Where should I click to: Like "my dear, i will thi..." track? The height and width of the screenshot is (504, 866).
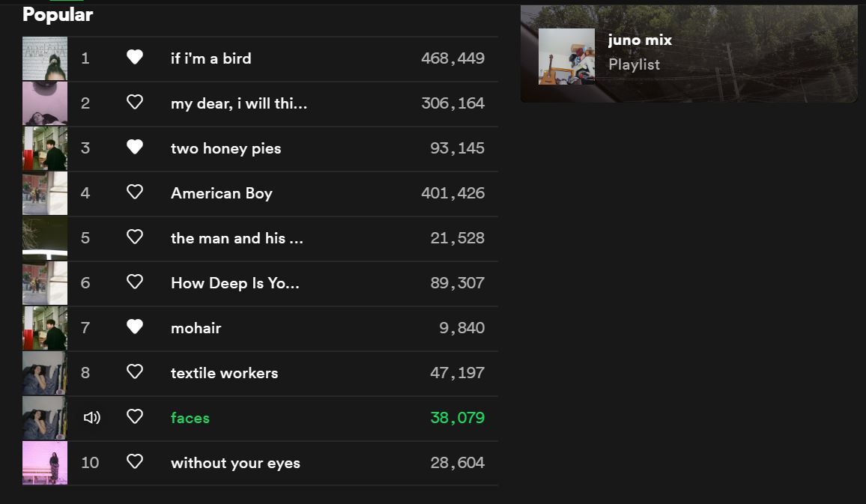[135, 103]
